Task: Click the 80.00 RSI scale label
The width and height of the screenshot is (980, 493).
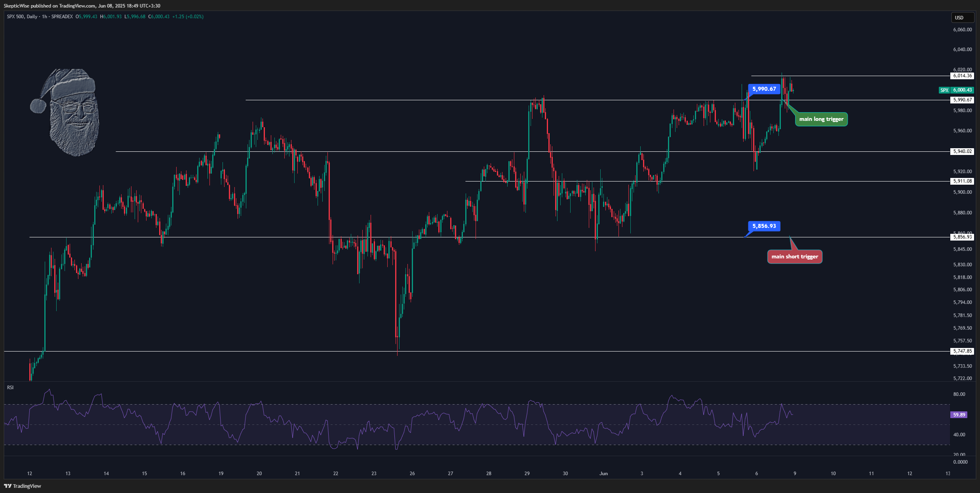Action: pyautogui.click(x=959, y=394)
